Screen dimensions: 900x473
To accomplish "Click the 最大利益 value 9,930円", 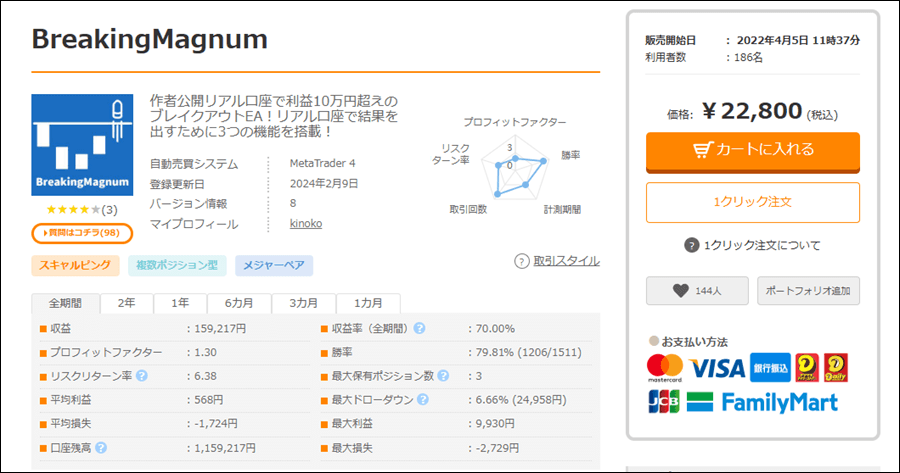I will 495,423.
